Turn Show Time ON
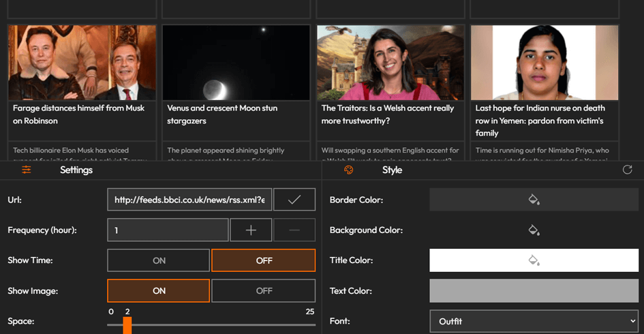The width and height of the screenshot is (644, 334). [x=159, y=260]
